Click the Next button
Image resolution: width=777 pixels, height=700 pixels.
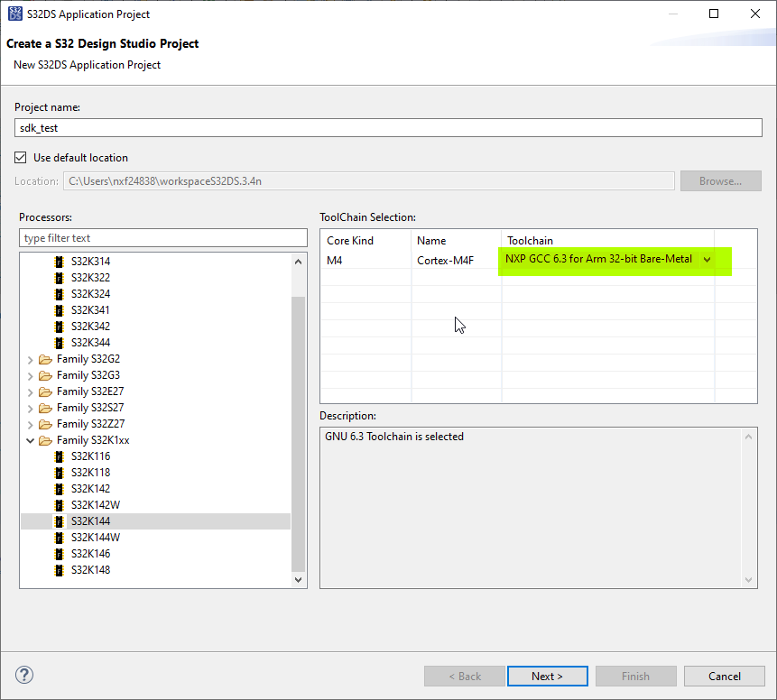(547, 676)
